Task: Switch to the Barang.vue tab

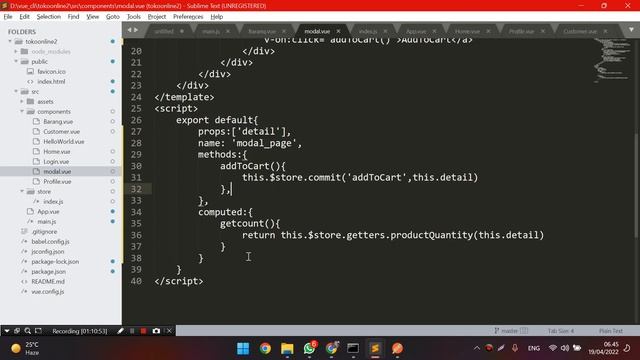Action: click(262, 31)
